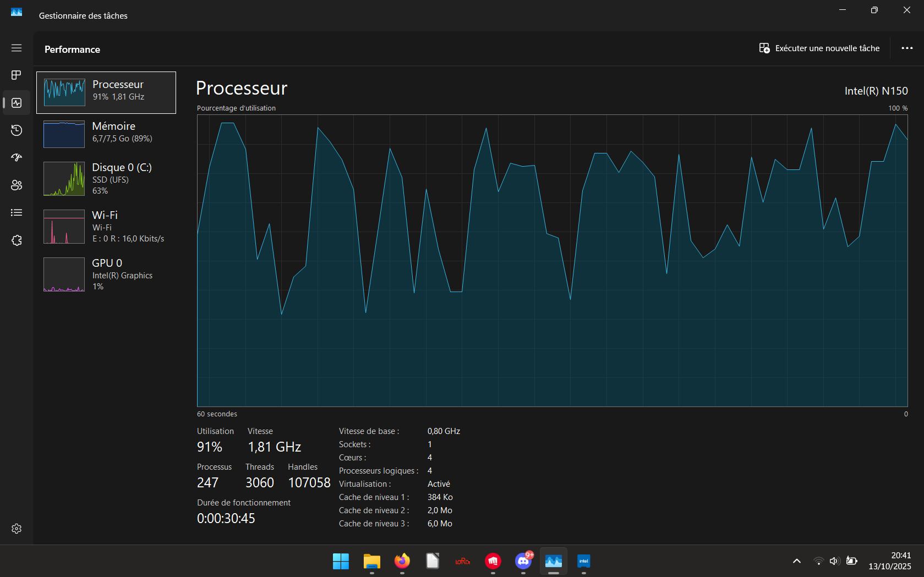Viewport: 924px width, 577px height.
Task: Open the volume speaker tray icon
Action: pos(834,561)
